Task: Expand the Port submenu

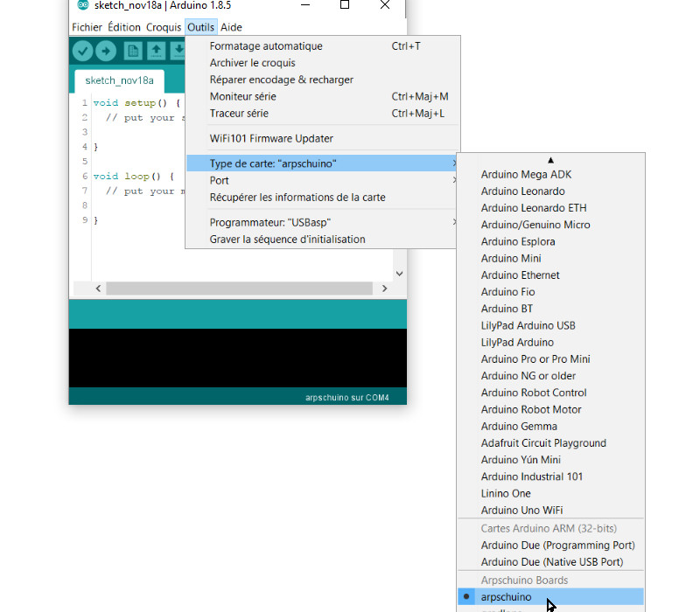Action: [323, 180]
